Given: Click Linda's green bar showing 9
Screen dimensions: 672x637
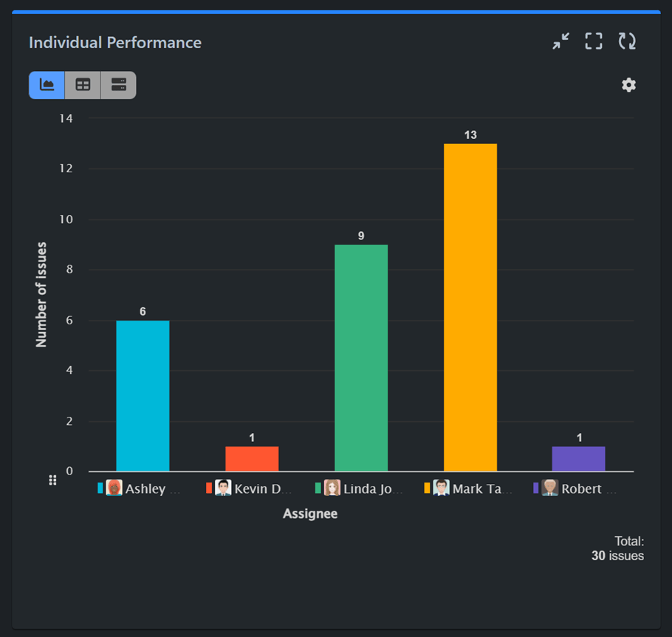Looking at the screenshot, I should (x=362, y=355).
